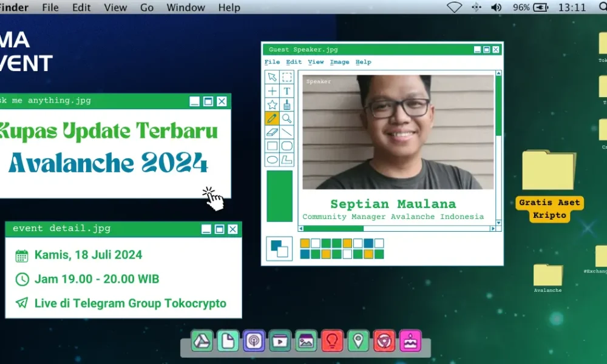Click the 'Avalanche 2024' headline
The width and height of the screenshot is (607, 364).
(x=108, y=163)
